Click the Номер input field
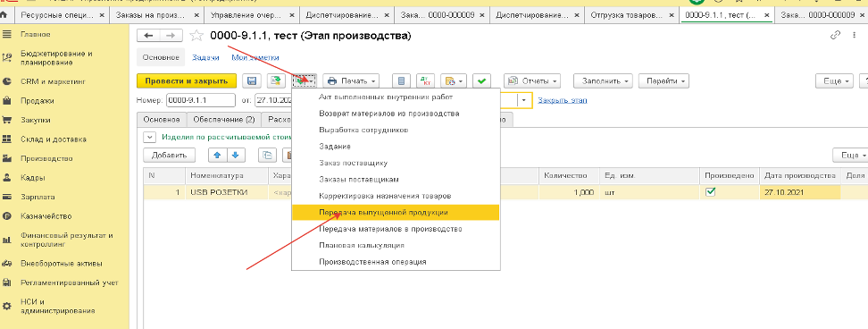This screenshot has width=868, height=329. [x=201, y=100]
